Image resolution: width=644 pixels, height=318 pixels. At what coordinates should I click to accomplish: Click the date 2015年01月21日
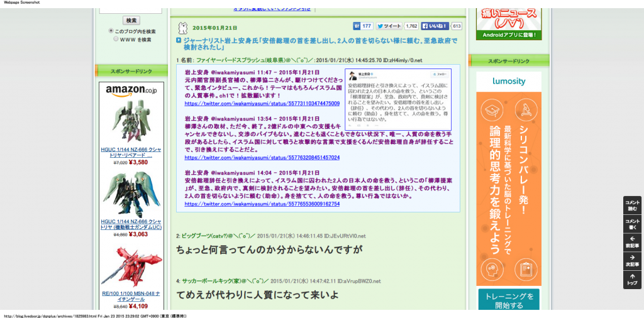215,28
